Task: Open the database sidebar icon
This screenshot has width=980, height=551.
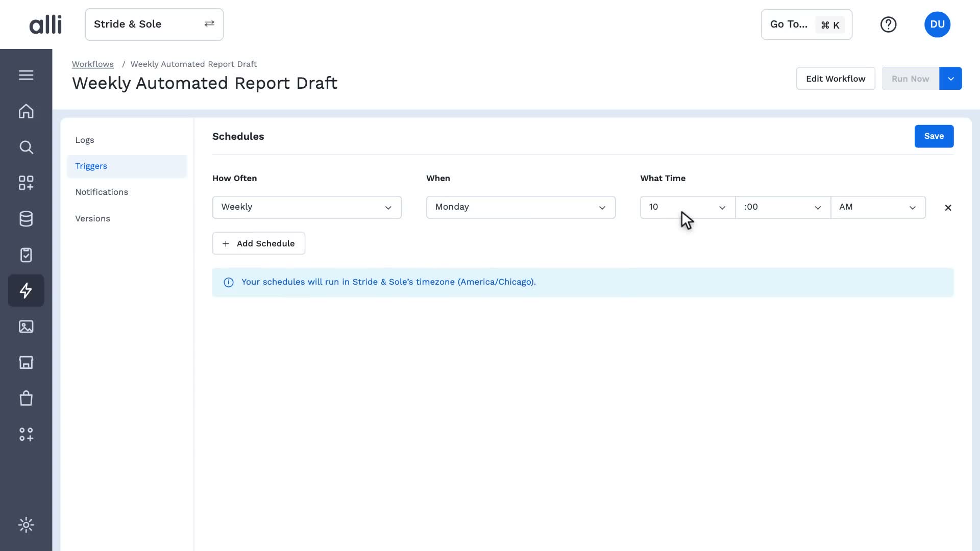Action: [26, 219]
